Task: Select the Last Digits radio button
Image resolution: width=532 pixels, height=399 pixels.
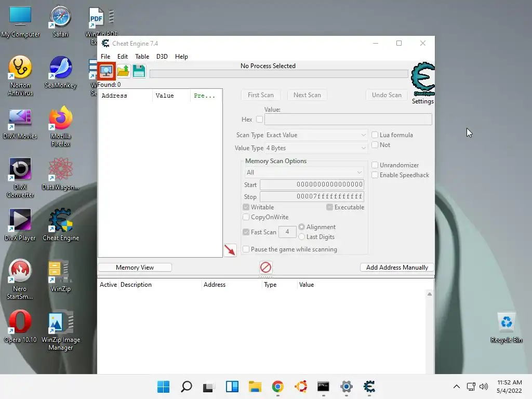Action: (x=302, y=236)
